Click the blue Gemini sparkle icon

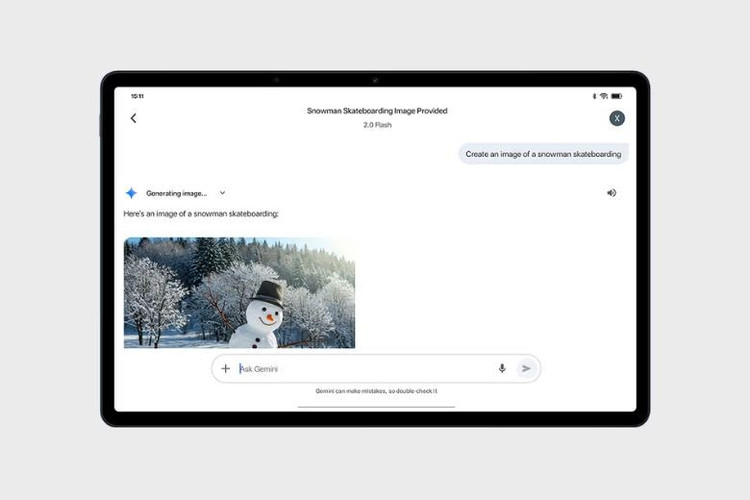[131, 193]
